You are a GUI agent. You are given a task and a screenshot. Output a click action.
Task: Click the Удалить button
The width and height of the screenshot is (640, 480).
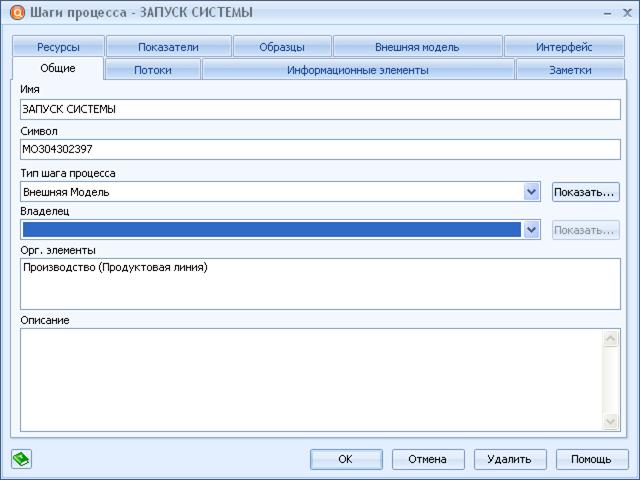pos(510,459)
